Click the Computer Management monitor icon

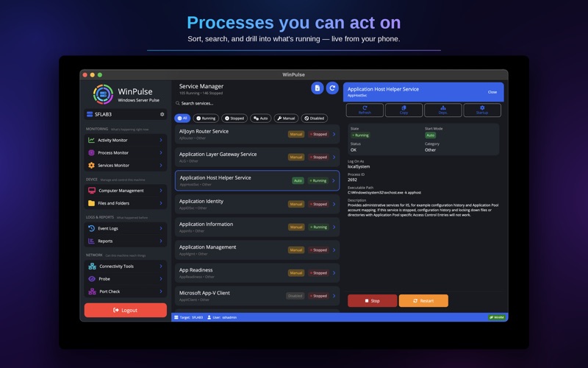coord(91,191)
